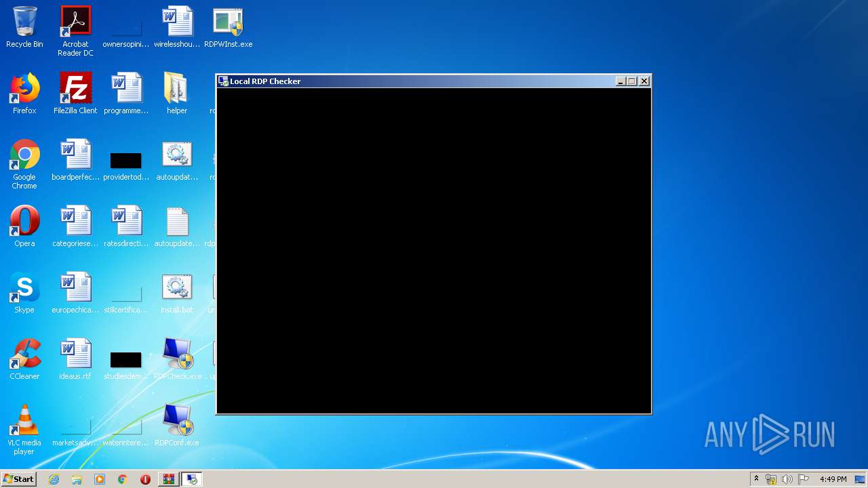
Task: Minimize the Local RDP Checker window
Action: 620,81
